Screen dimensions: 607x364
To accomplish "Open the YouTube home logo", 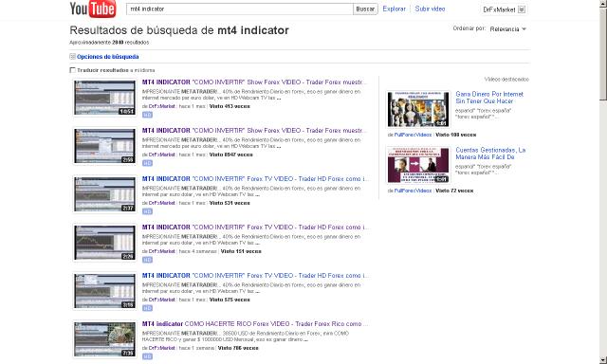I will (x=93, y=9).
